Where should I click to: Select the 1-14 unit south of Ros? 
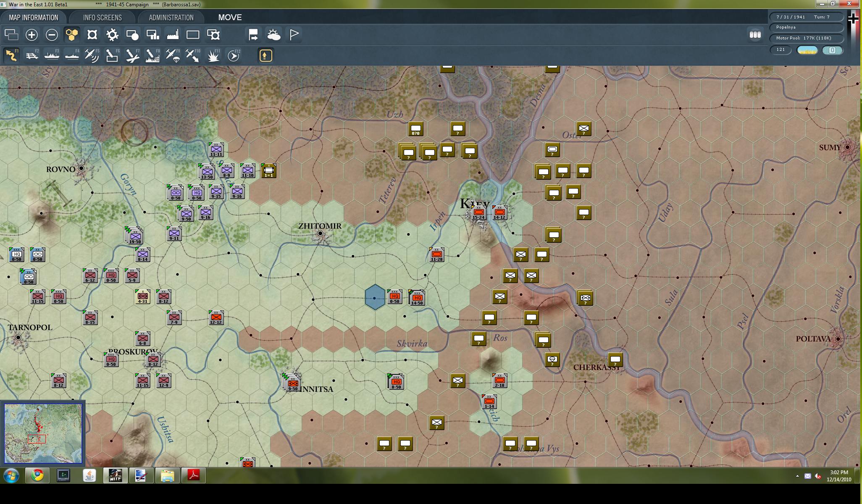[489, 402]
